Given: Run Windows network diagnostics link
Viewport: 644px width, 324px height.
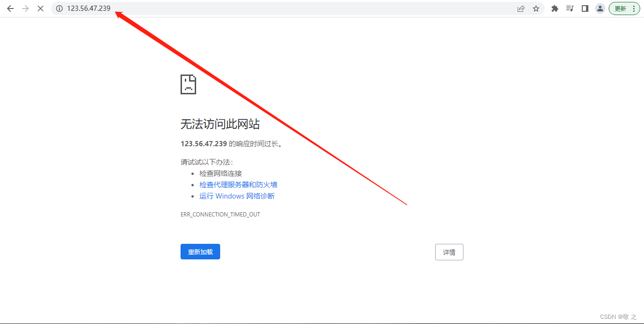Looking at the screenshot, I should coord(237,196).
